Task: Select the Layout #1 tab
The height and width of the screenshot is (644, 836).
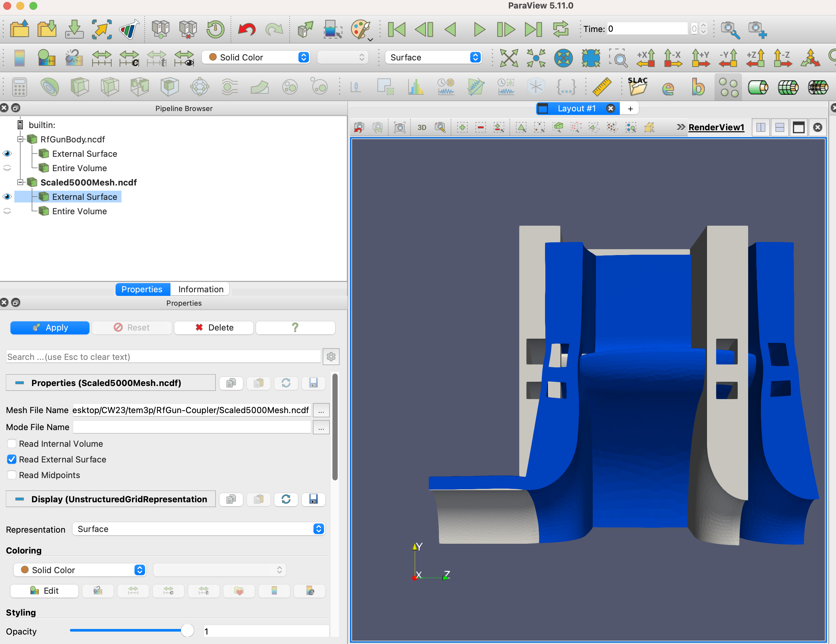Action: click(x=577, y=108)
